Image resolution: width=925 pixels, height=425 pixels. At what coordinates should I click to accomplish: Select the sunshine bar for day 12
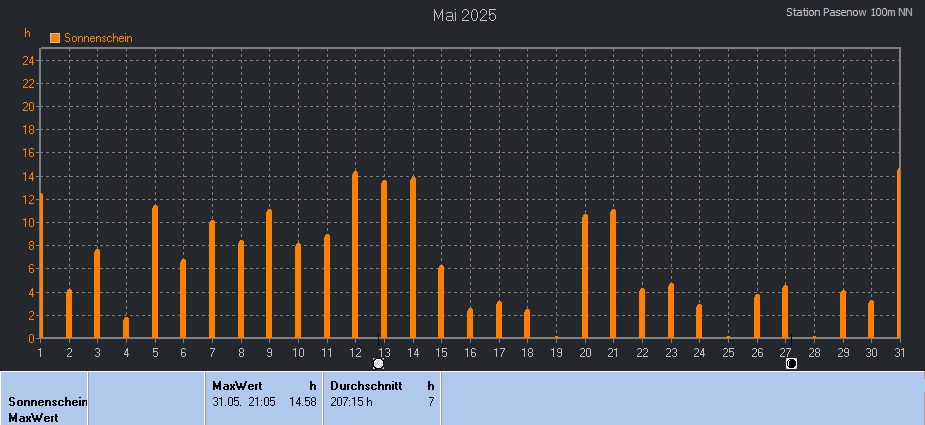[x=355, y=254]
